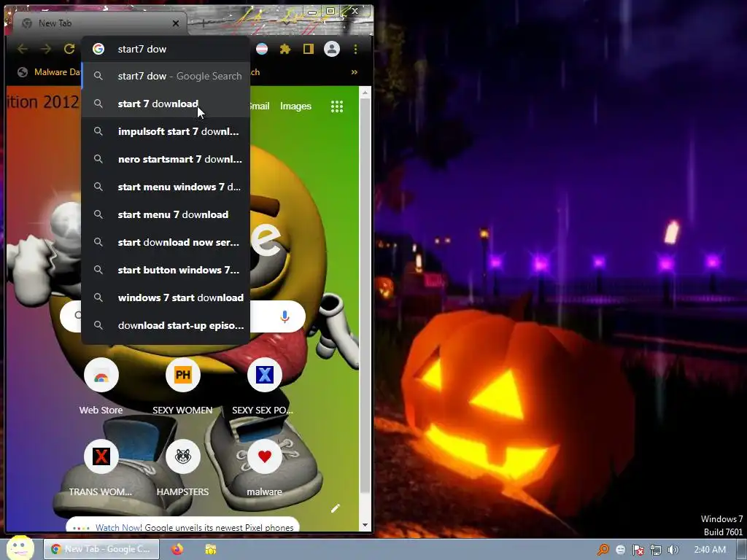Choose 'start download now ser...' suggestion
The height and width of the screenshot is (560, 747).
tap(166, 242)
